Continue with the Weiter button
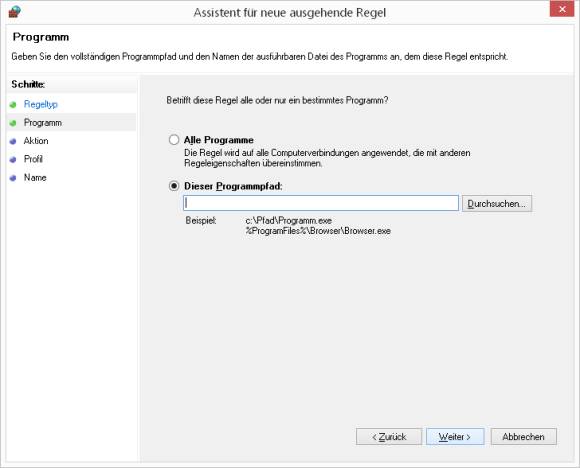 (455, 437)
